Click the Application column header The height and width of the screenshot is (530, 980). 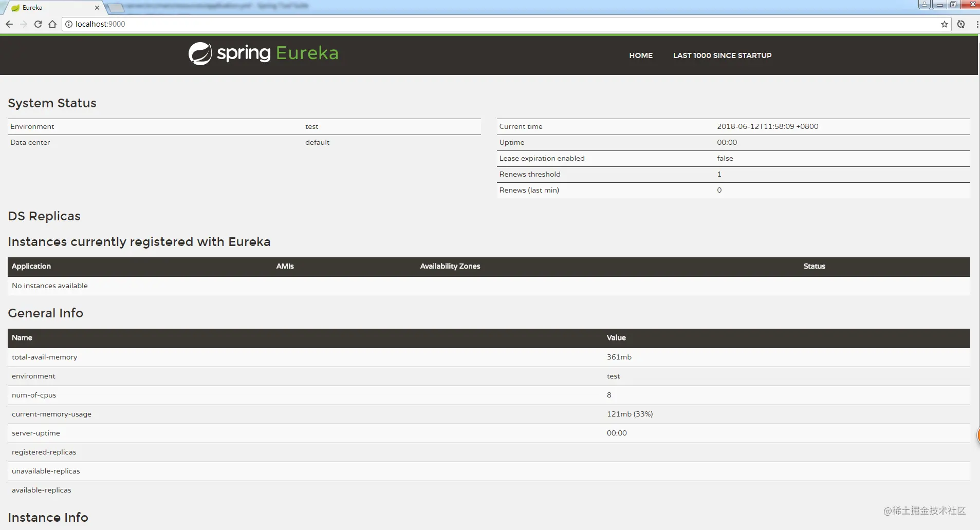tap(31, 266)
